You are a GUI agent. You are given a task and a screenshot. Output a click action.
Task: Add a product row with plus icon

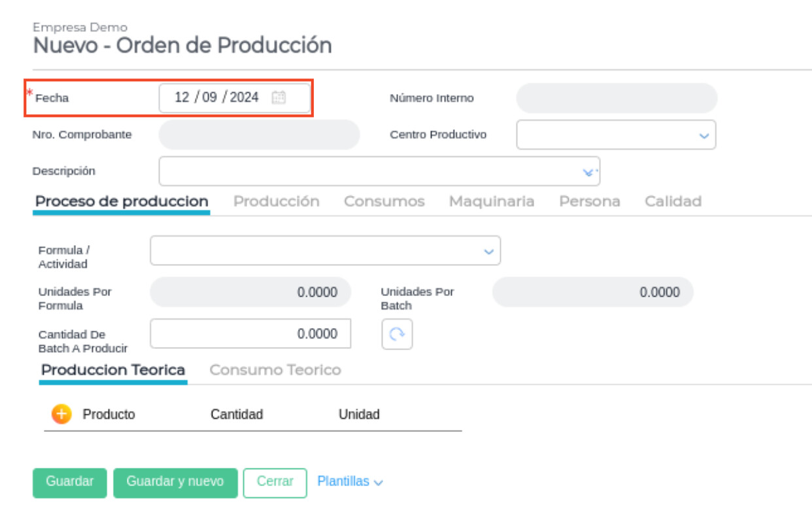click(x=61, y=414)
